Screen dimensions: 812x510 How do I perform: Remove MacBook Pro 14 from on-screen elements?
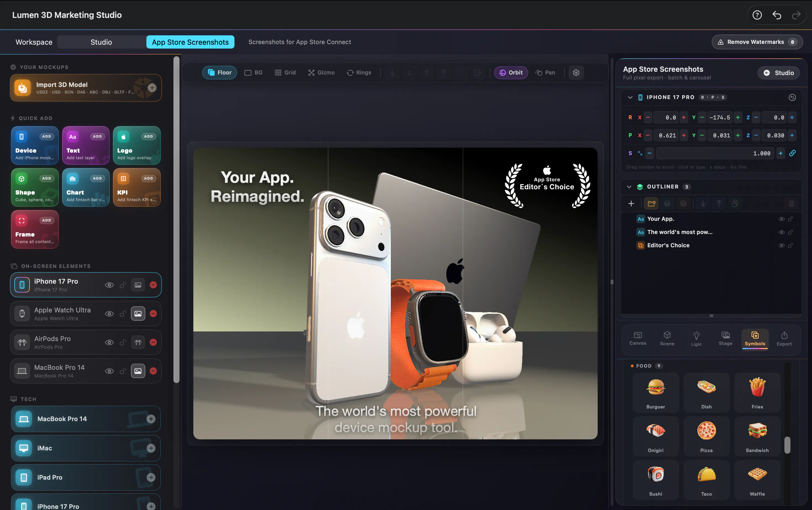153,371
